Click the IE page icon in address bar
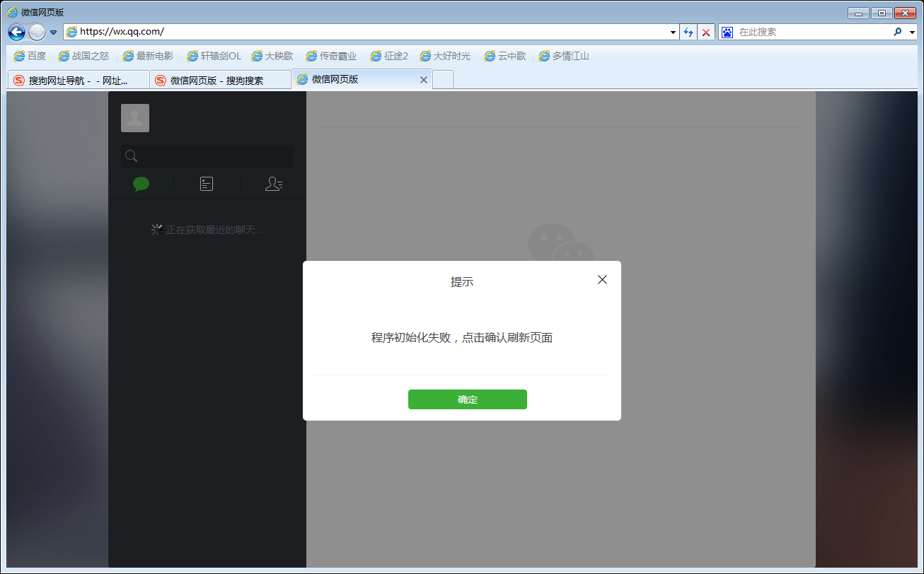Image resolution: width=924 pixels, height=574 pixels. 71,32
